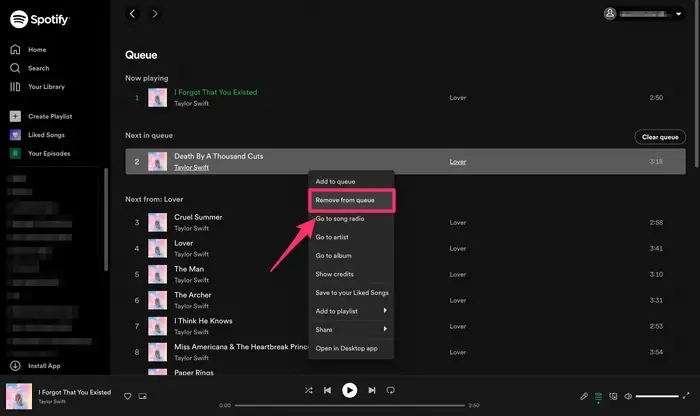Click the playback progress bar
Screen dimensions: 700x416
tap(350, 405)
